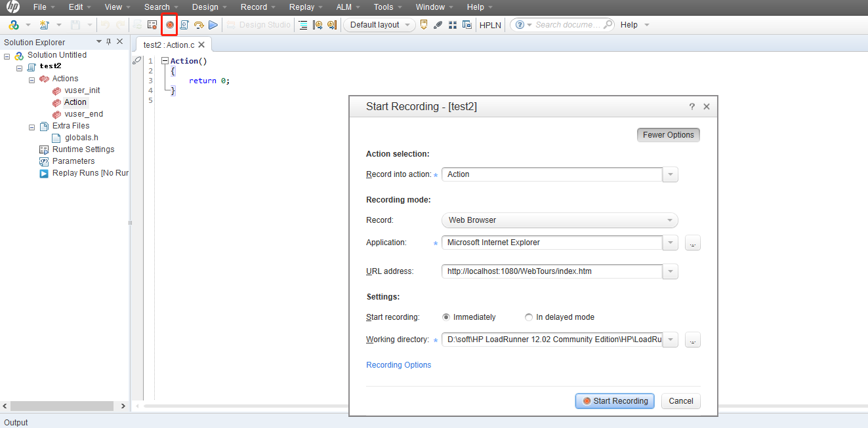The width and height of the screenshot is (868, 428).
Task: Click the URL address input field
Action: pyautogui.click(x=552, y=271)
